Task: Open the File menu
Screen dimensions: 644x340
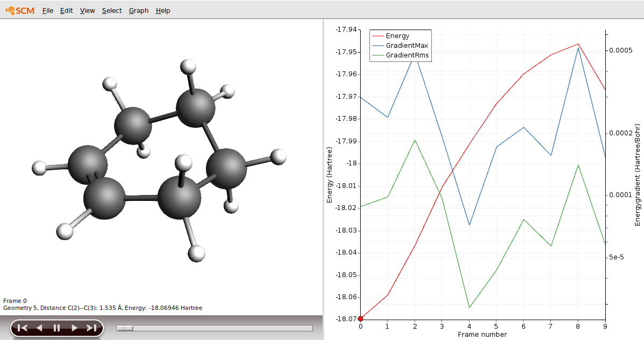Action: [48, 11]
